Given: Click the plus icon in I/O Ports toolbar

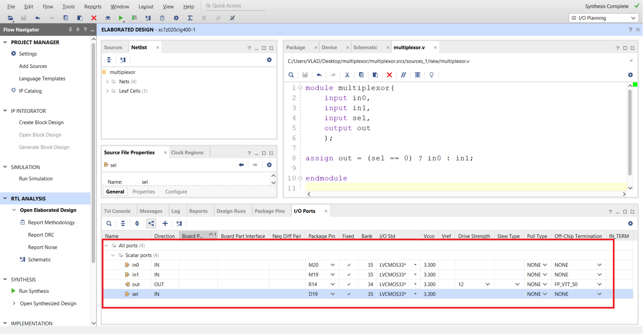Looking at the screenshot, I should [165, 223].
